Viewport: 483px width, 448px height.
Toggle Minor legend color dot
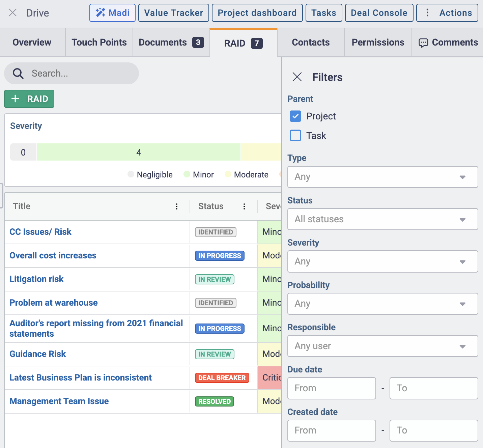187,174
